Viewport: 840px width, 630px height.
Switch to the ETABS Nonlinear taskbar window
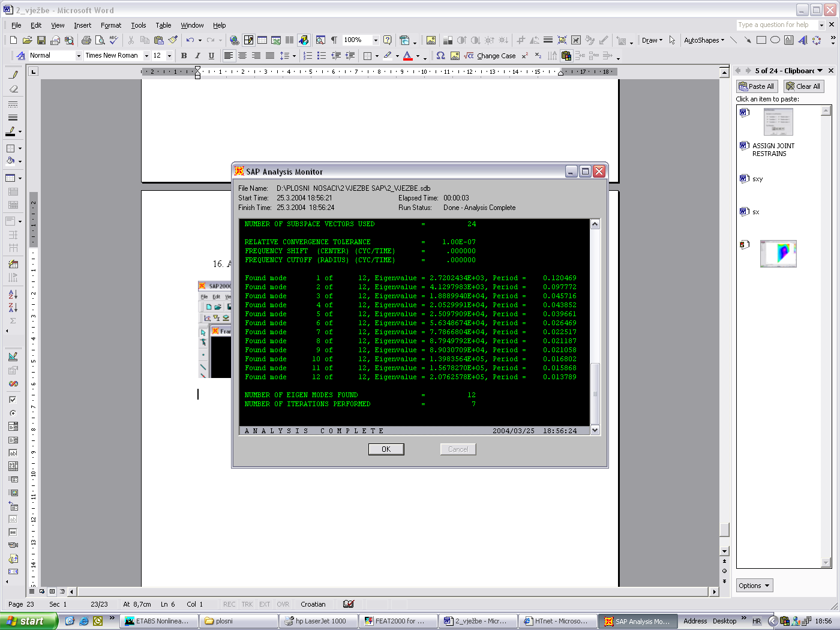pyautogui.click(x=157, y=621)
